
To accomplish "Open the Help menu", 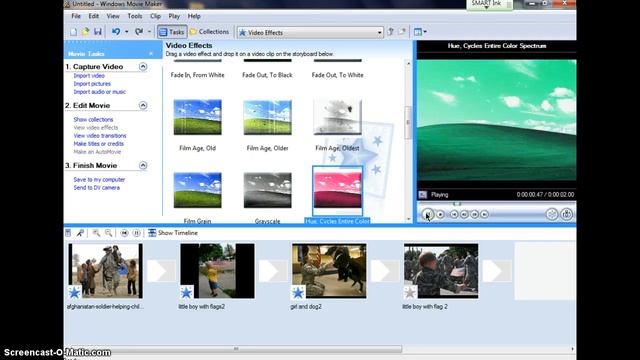I will [194, 16].
